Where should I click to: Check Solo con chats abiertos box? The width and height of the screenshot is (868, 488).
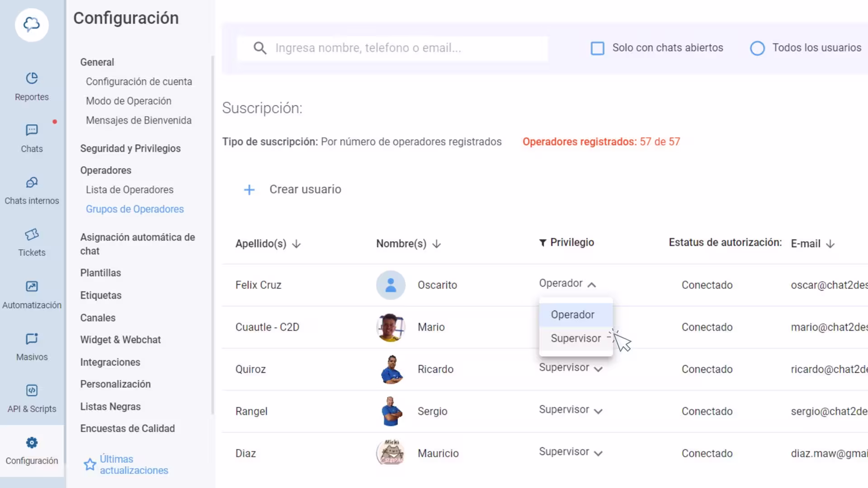tap(597, 48)
